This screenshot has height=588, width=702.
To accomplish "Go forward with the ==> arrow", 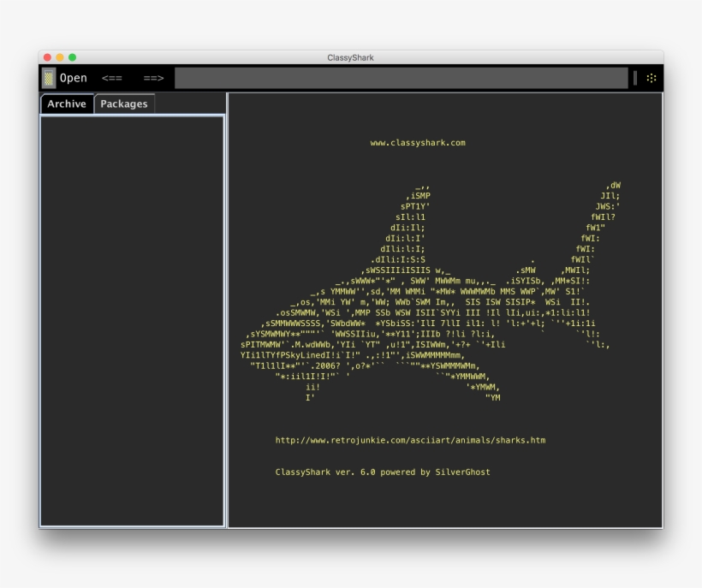I will pyautogui.click(x=153, y=78).
